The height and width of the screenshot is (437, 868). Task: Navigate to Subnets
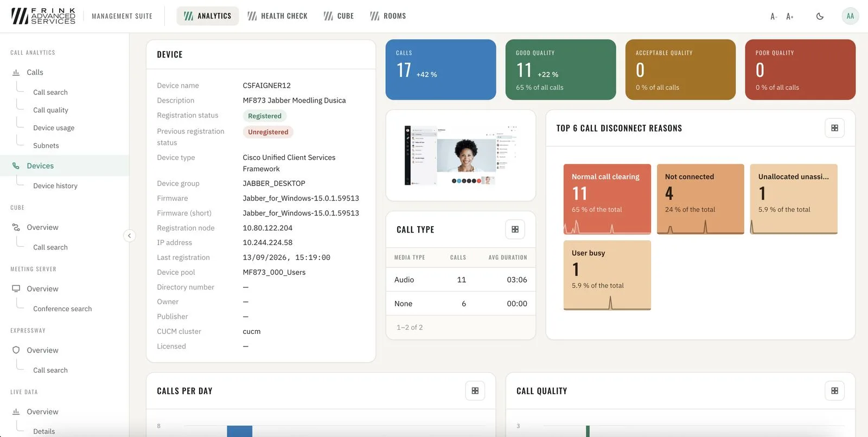click(x=46, y=146)
